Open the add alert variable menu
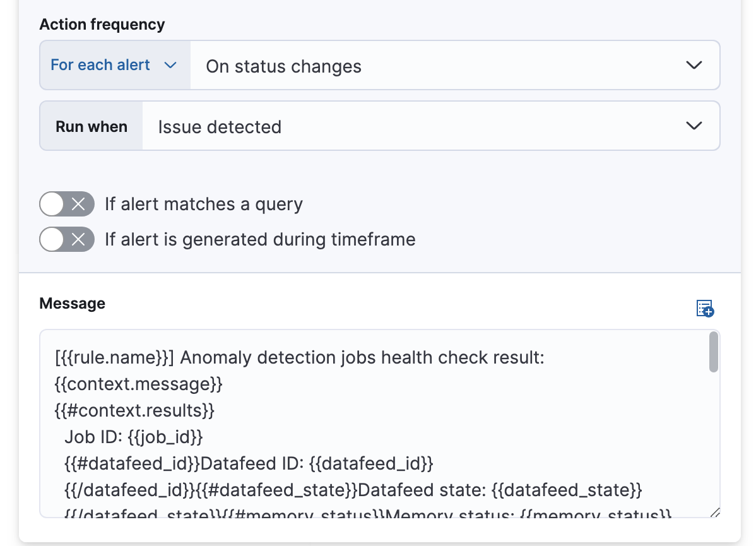Screen dimensions: 756x546 point(705,308)
